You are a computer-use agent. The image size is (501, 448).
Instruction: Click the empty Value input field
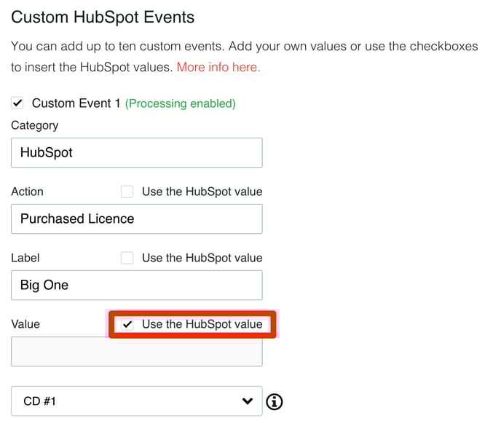(137, 352)
